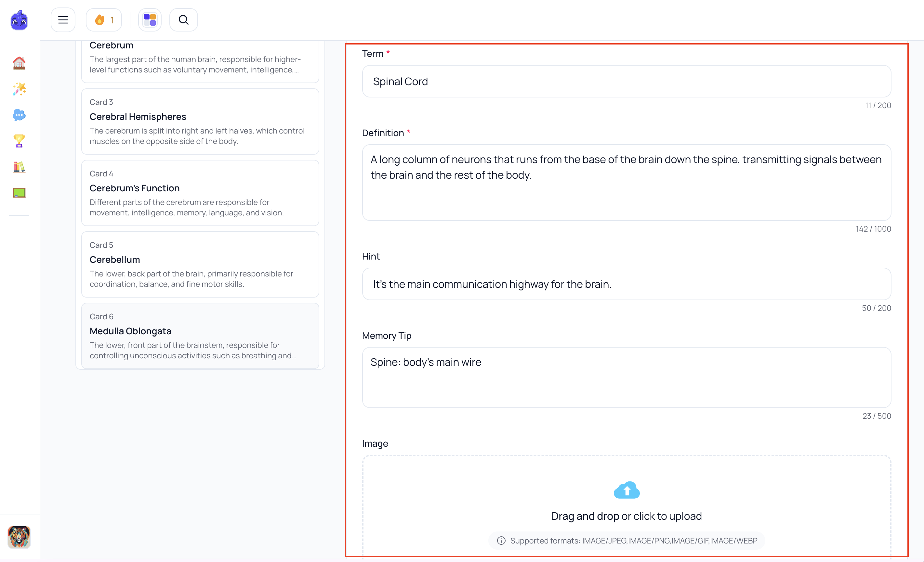Select Card 3 Cerebral Hemispheres
The width and height of the screenshot is (924, 562).
click(x=200, y=121)
